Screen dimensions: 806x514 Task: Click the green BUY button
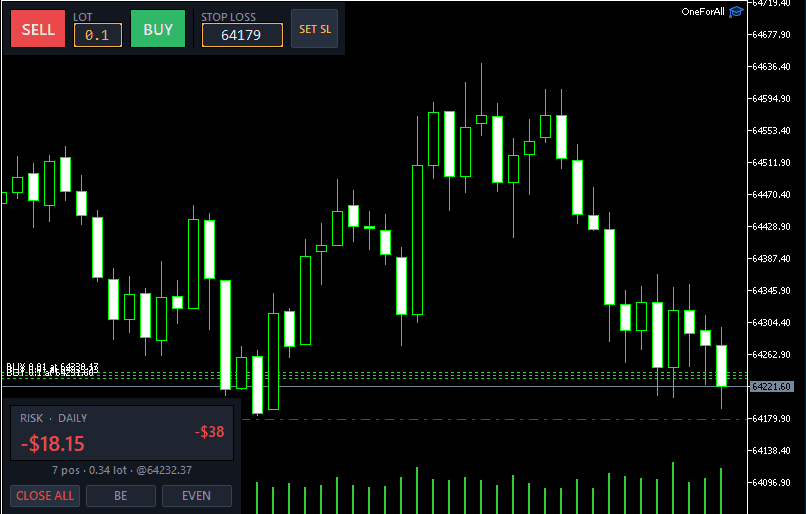pyautogui.click(x=158, y=29)
